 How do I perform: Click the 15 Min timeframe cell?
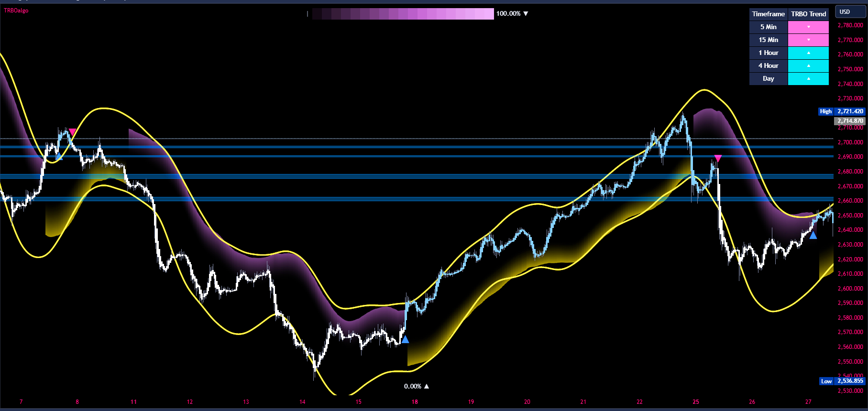coord(769,40)
